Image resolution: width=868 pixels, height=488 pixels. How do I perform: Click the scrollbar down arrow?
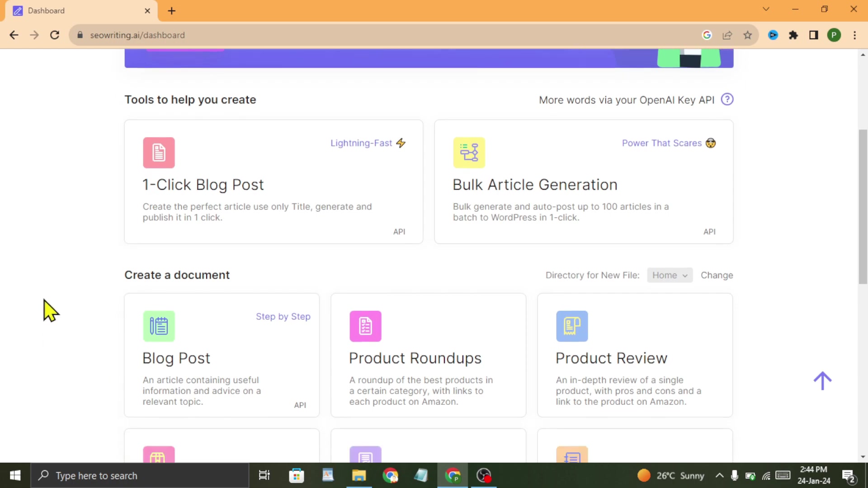point(863,457)
